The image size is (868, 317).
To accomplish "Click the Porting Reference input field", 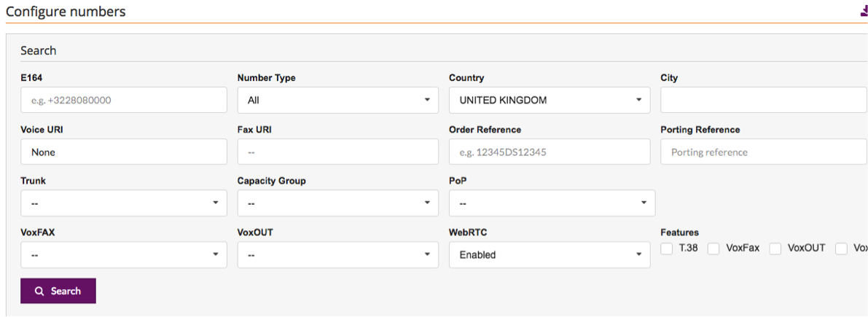I will pos(764,152).
